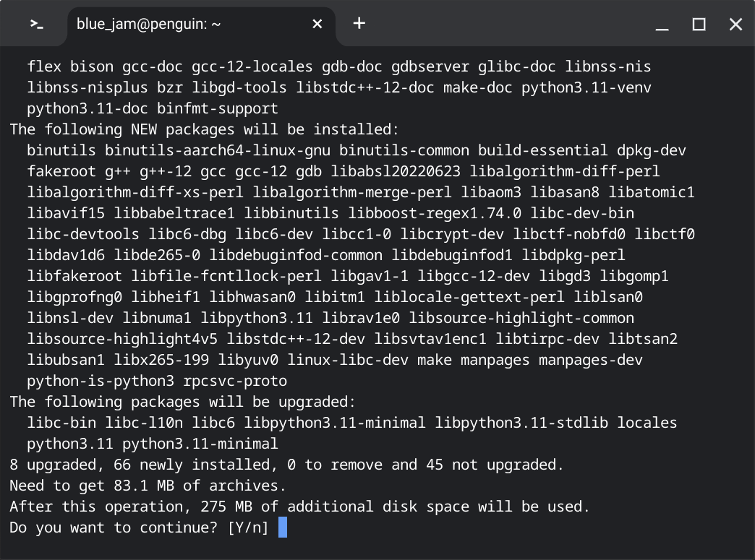The height and width of the screenshot is (560, 755).
Task: Click the rpcsvc-proto package name
Action: (235, 381)
